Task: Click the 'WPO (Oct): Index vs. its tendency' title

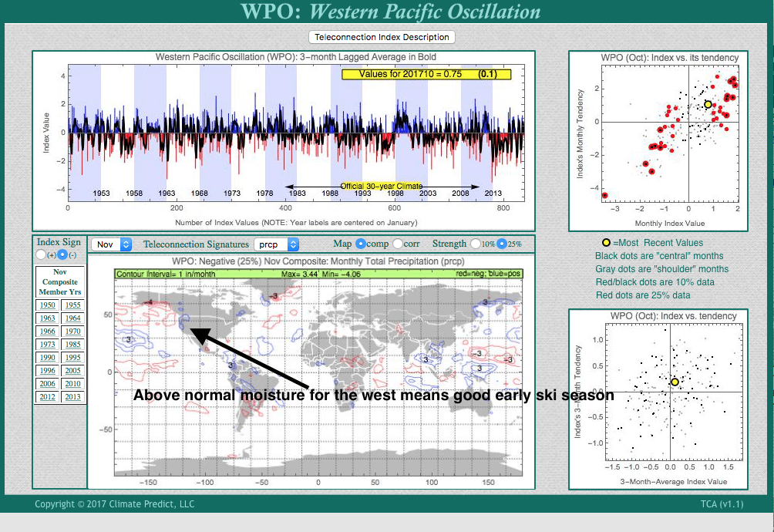Action: tap(669, 58)
